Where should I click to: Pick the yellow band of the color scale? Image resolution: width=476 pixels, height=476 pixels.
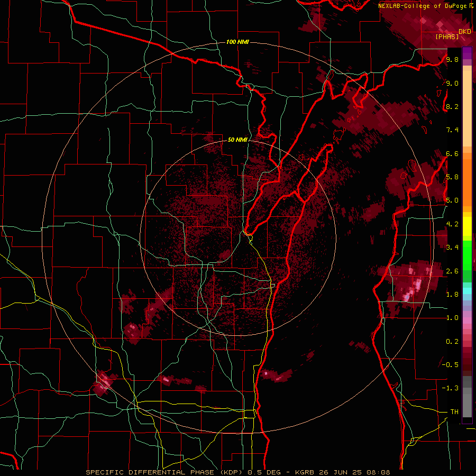pos(467,226)
